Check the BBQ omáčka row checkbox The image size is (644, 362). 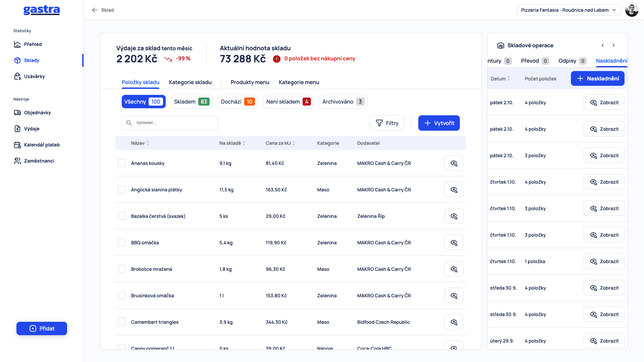pos(122,242)
